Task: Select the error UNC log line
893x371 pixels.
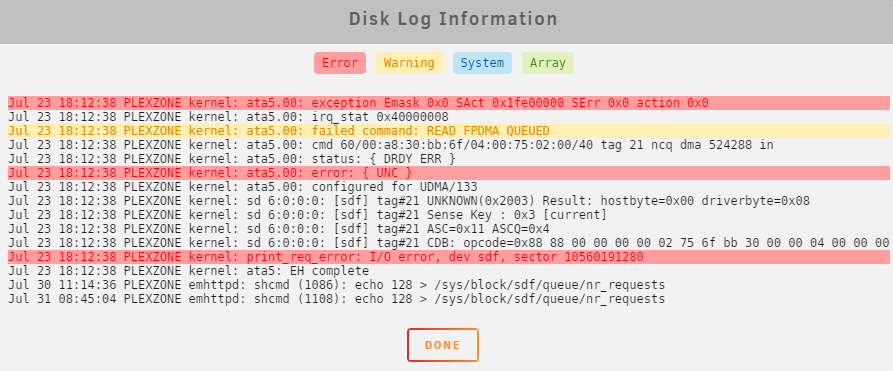Action: [x=449, y=173]
